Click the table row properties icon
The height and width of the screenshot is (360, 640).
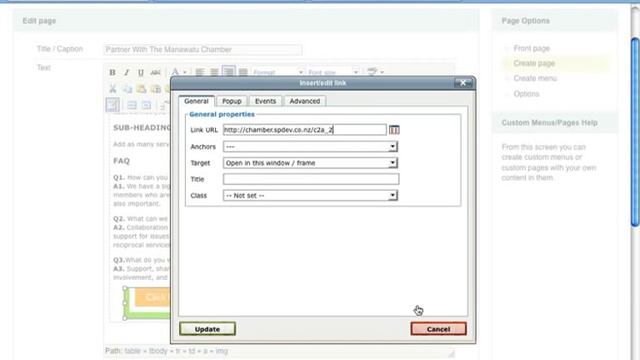131,105
